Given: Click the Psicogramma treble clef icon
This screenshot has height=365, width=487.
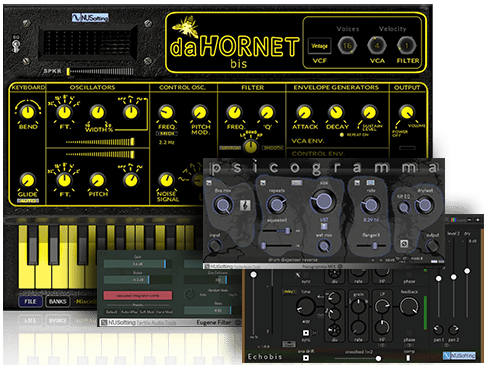Looking at the screenshot, I should (x=246, y=205).
